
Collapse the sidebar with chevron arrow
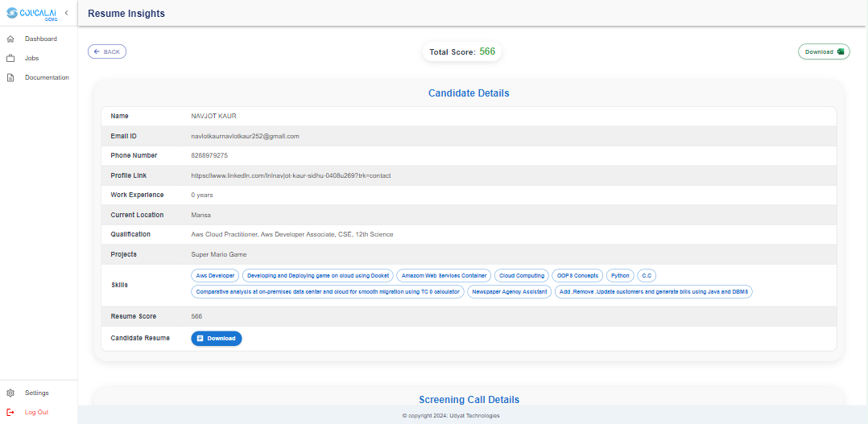click(x=66, y=13)
